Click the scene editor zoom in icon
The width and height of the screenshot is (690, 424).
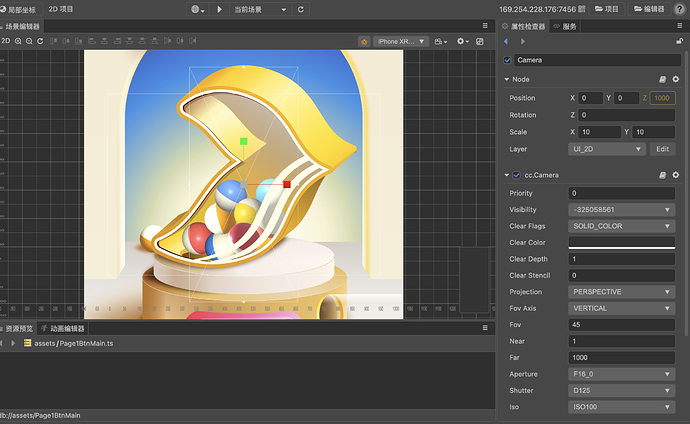[x=19, y=41]
